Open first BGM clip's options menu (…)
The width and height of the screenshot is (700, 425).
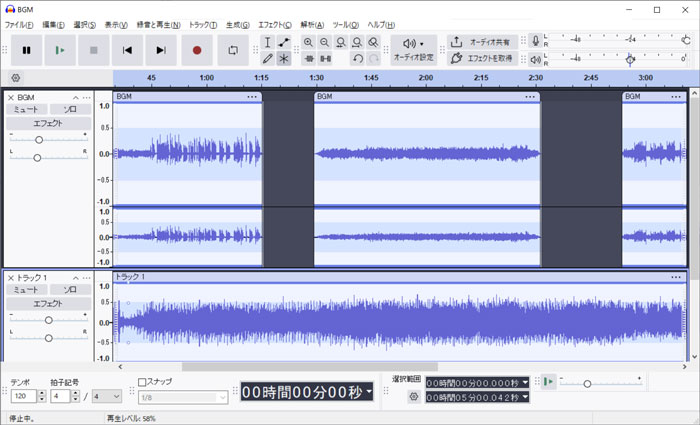coord(252,97)
